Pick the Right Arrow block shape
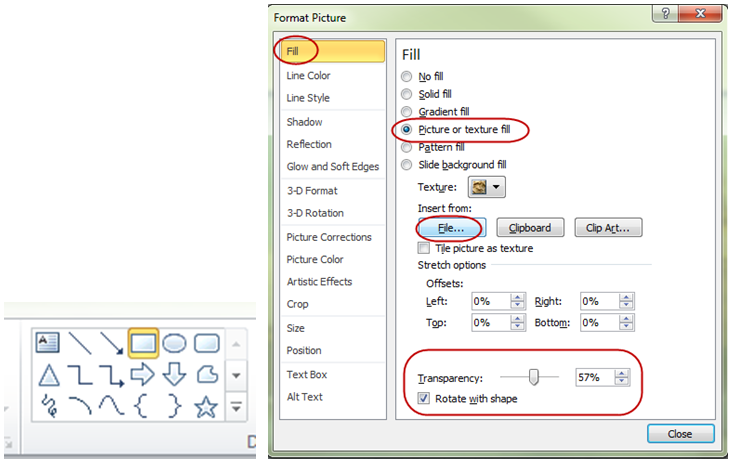Viewport: 731px width, 462px height. click(143, 374)
